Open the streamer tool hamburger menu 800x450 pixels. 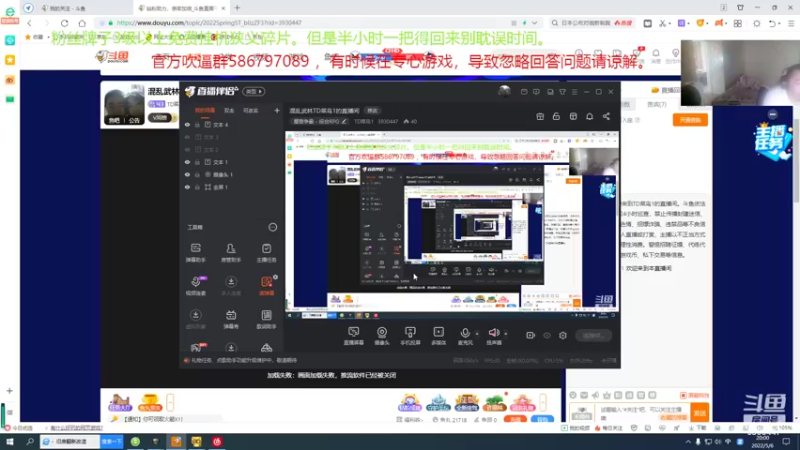click(574, 92)
